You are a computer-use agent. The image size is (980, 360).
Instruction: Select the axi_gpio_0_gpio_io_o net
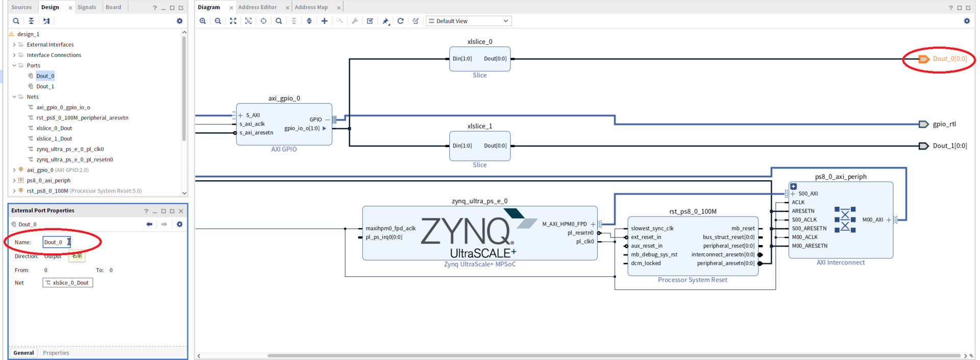[x=63, y=107]
